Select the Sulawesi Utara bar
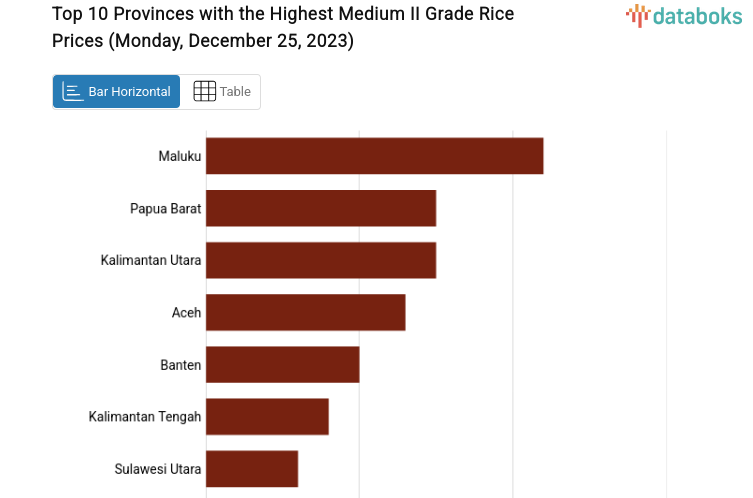This screenshot has height=498, width=753. (x=252, y=468)
